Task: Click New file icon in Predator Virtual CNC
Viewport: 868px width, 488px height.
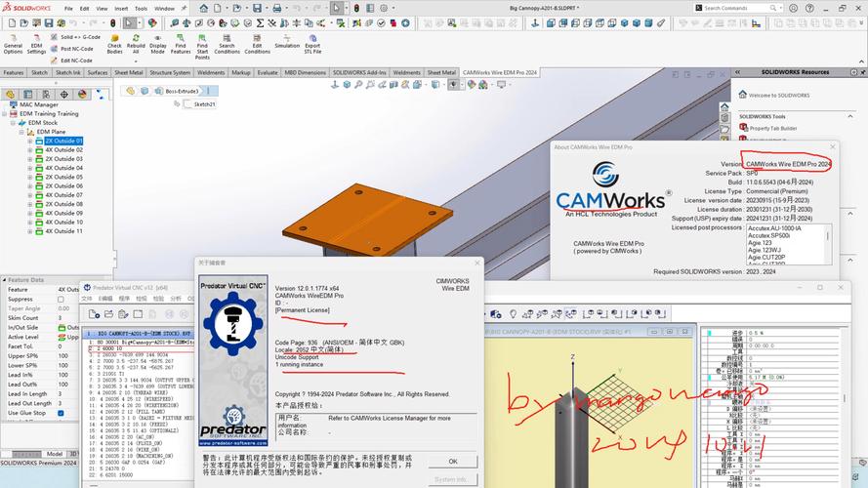Action: 94,313
